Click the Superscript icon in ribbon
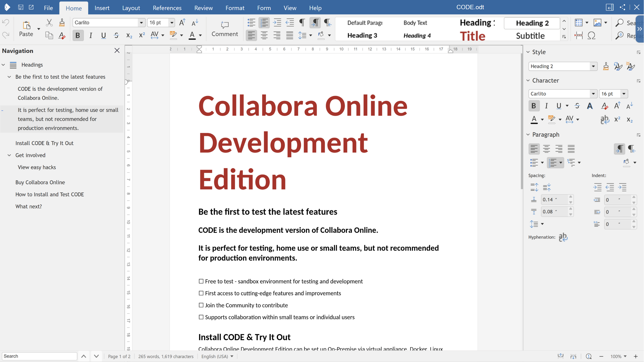Image resolution: width=644 pixels, height=362 pixels. (142, 35)
